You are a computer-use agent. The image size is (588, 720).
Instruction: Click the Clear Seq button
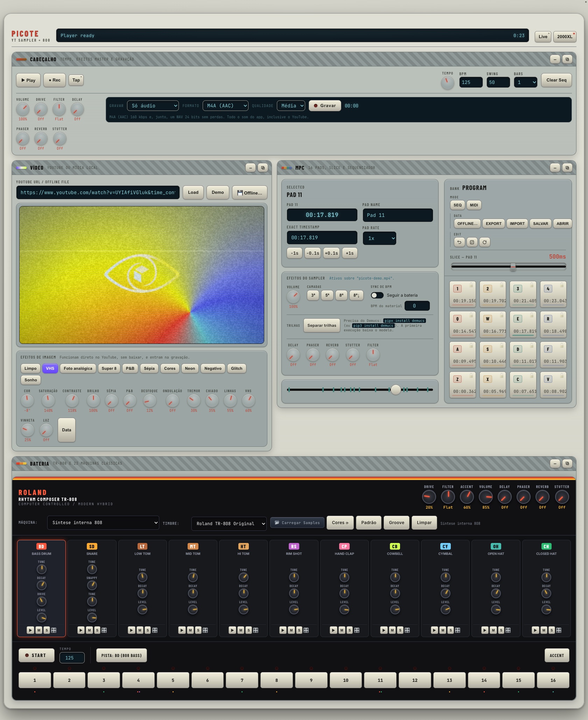tap(556, 80)
